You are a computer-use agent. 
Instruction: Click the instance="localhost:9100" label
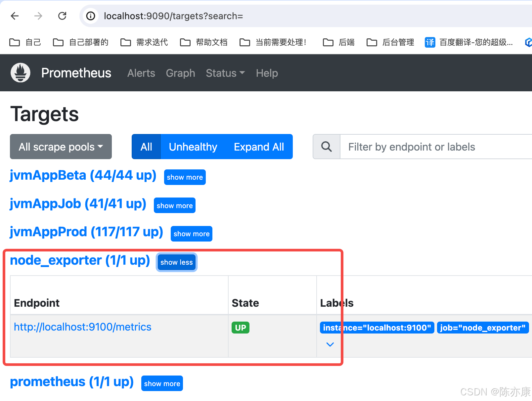click(377, 328)
